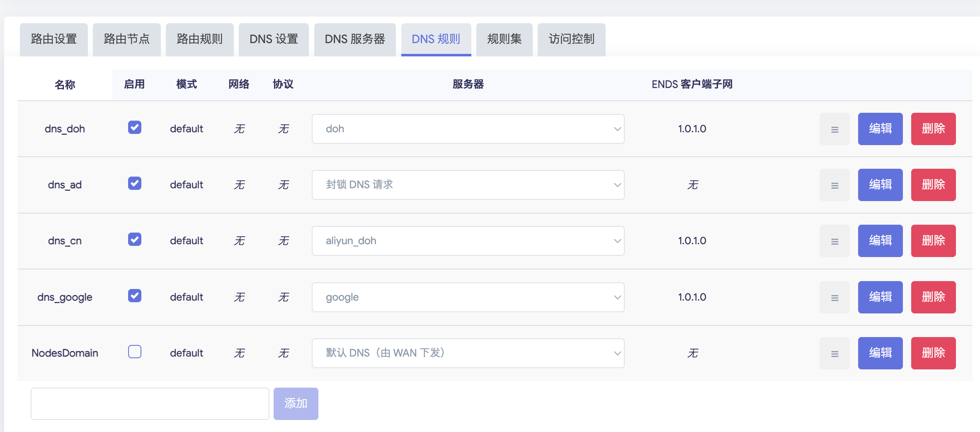This screenshot has width=980, height=432.
Task: Switch to the DNS 服务器 tab
Action: coord(355,39)
